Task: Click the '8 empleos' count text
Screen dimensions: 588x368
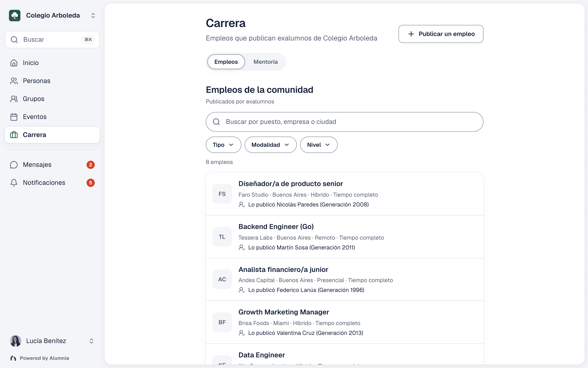Action: (x=219, y=162)
